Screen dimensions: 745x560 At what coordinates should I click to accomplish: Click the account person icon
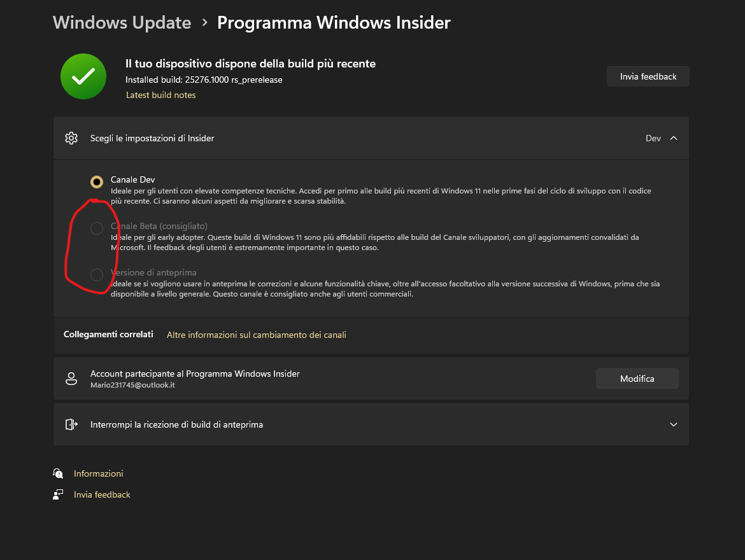[71, 378]
